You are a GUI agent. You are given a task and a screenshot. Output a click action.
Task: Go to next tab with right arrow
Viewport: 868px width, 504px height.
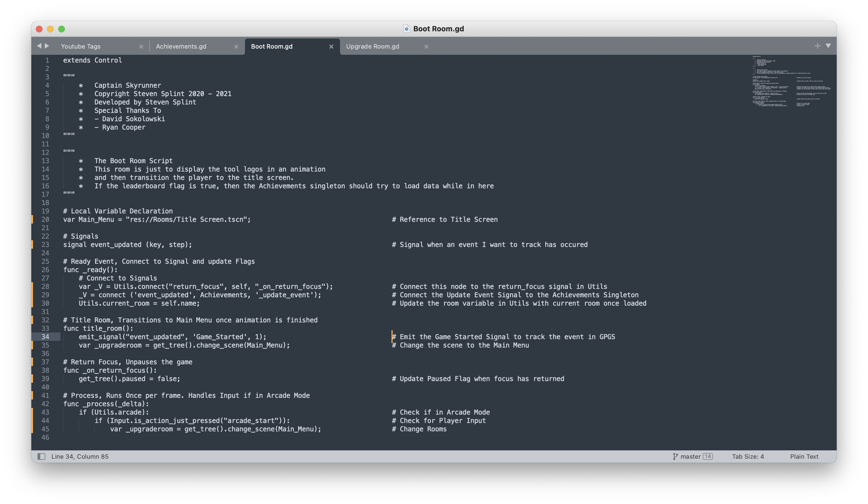47,46
